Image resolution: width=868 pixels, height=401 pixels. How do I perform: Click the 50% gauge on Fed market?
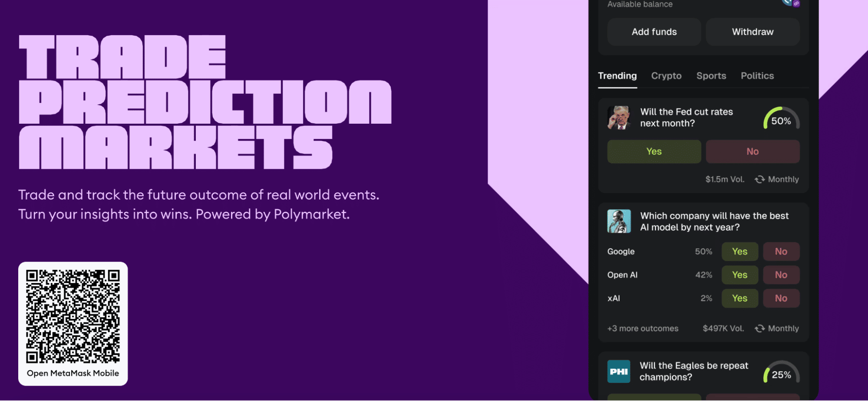(x=781, y=119)
